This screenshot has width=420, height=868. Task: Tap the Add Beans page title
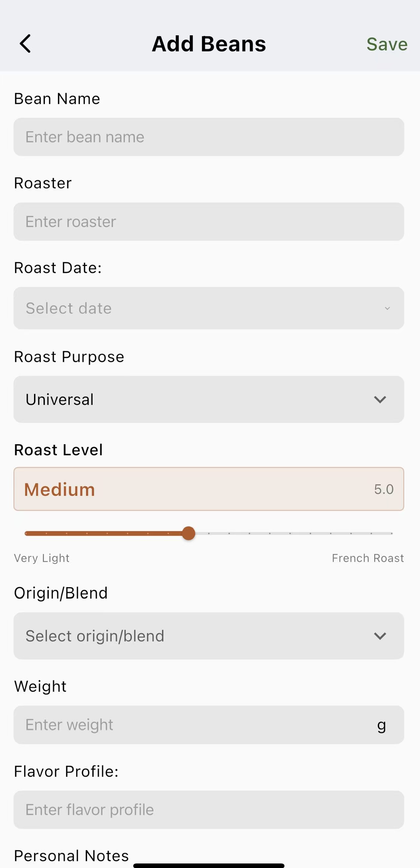click(209, 44)
